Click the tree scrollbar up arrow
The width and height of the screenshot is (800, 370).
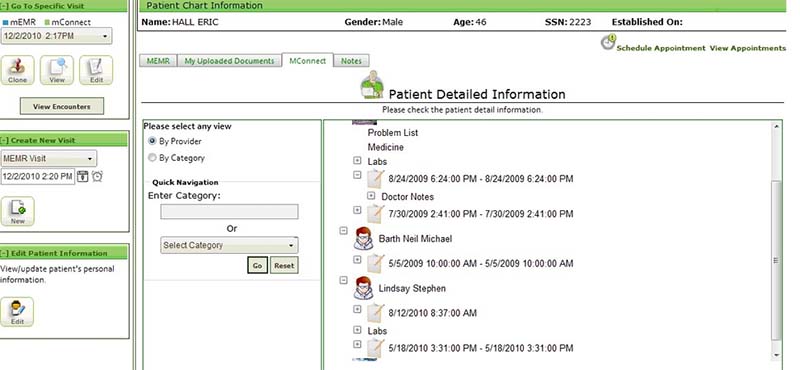click(776, 126)
